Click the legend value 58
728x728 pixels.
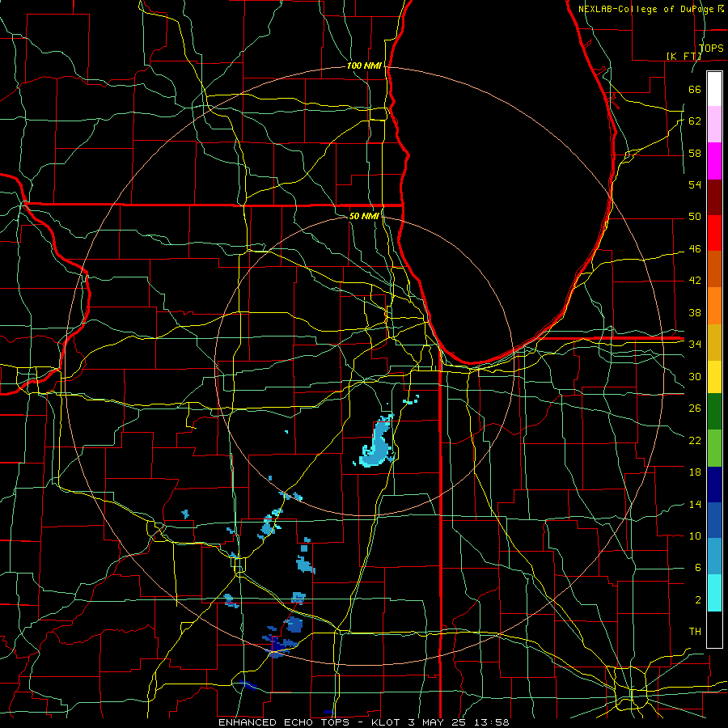click(695, 153)
